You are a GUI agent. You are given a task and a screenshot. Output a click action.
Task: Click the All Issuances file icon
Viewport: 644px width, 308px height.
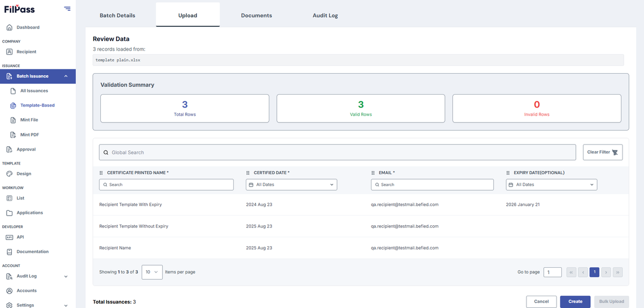13,91
